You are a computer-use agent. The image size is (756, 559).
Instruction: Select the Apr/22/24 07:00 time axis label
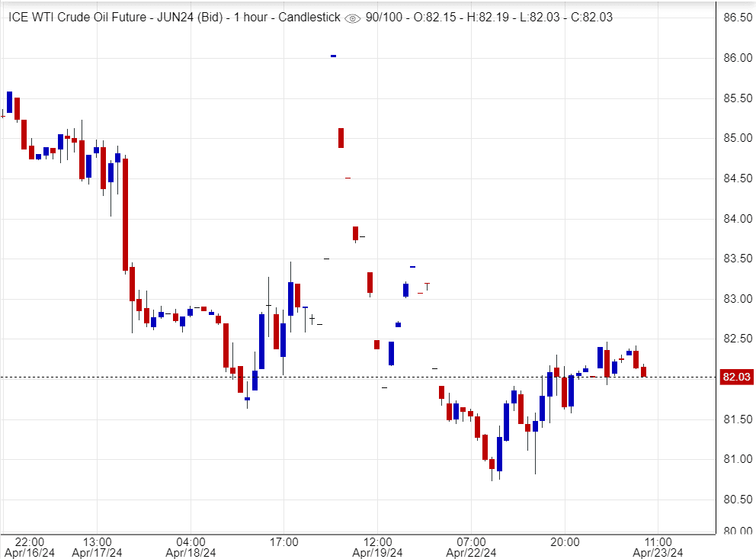point(472,547)
